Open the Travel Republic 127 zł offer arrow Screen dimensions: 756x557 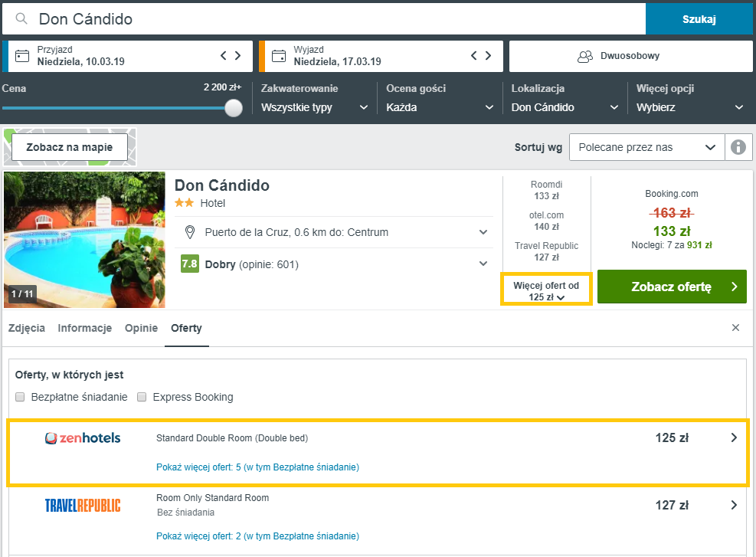734,505
